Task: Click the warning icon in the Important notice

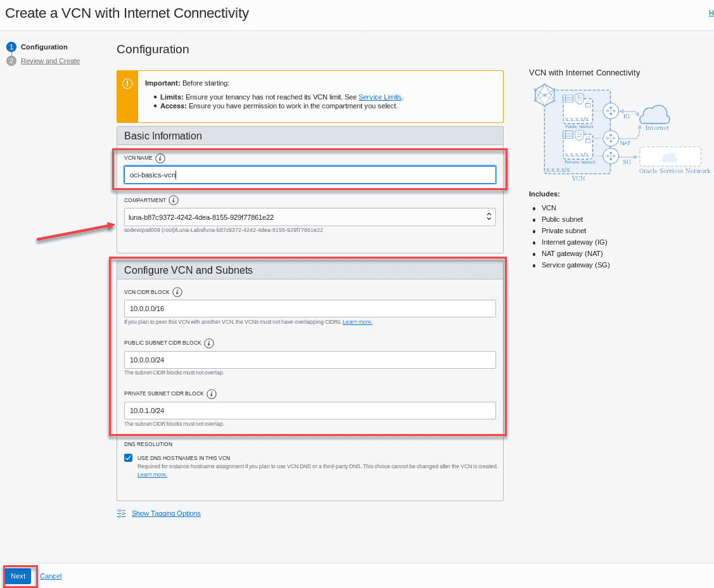Action: click(127, 83)
